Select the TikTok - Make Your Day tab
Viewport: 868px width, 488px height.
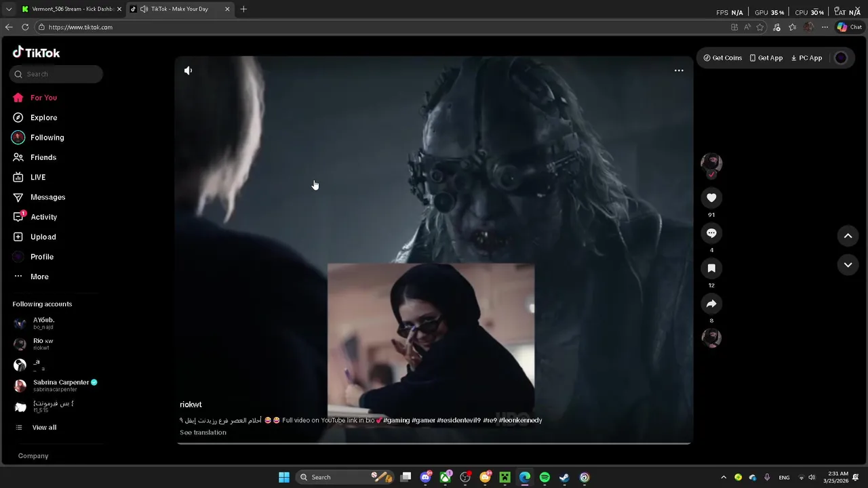[x=179, y=9]
